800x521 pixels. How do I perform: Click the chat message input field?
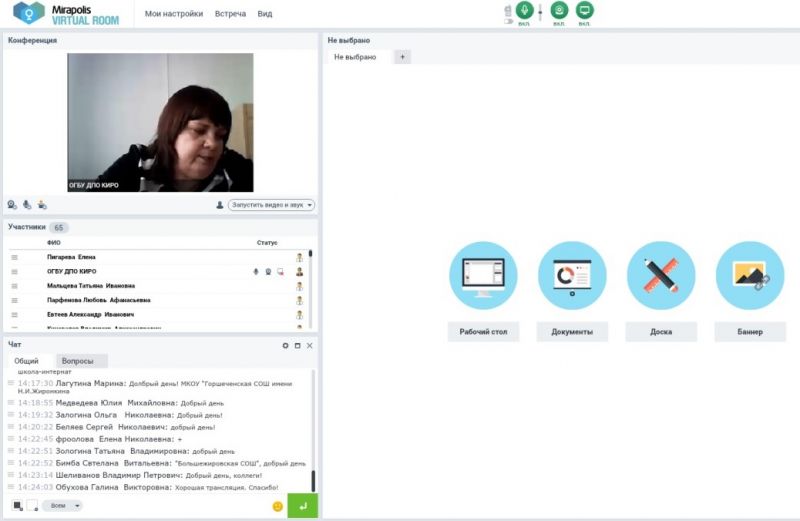[176, 506]
